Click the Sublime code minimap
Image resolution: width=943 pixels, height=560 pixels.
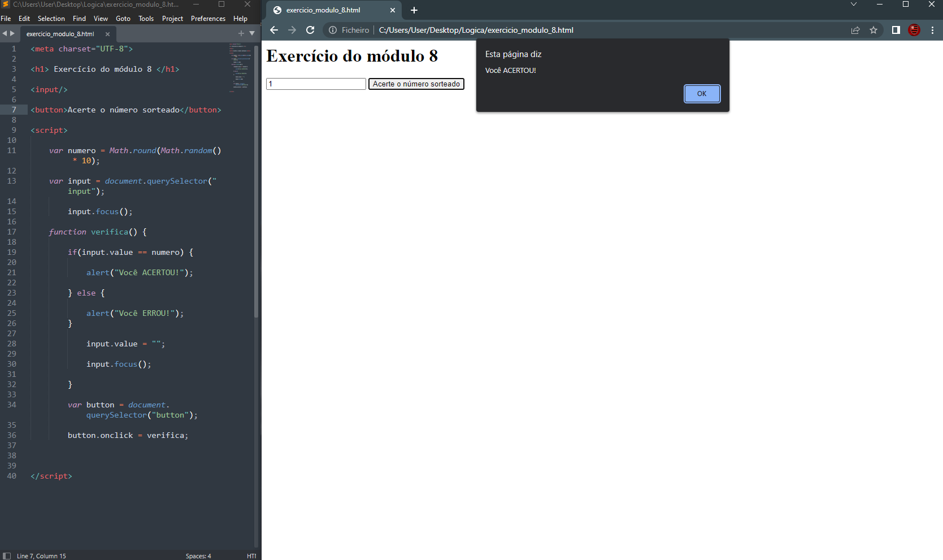coord(240,67)
